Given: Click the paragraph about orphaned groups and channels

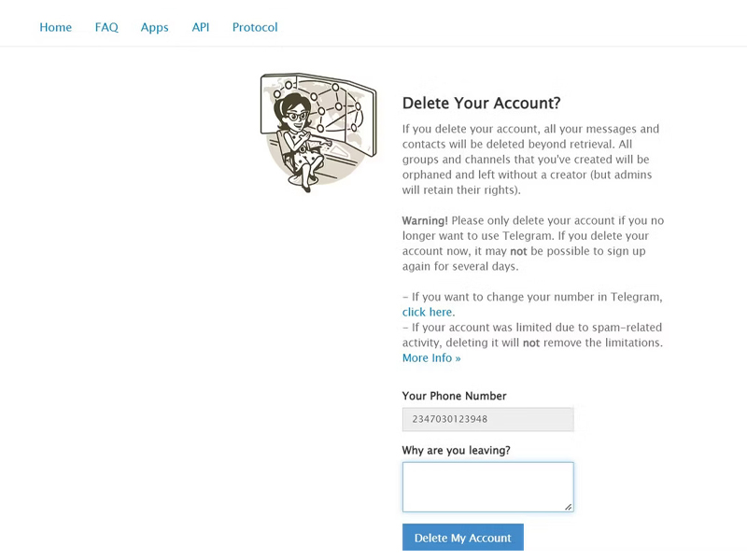Looking at the screenshot, I should point(530,159).
